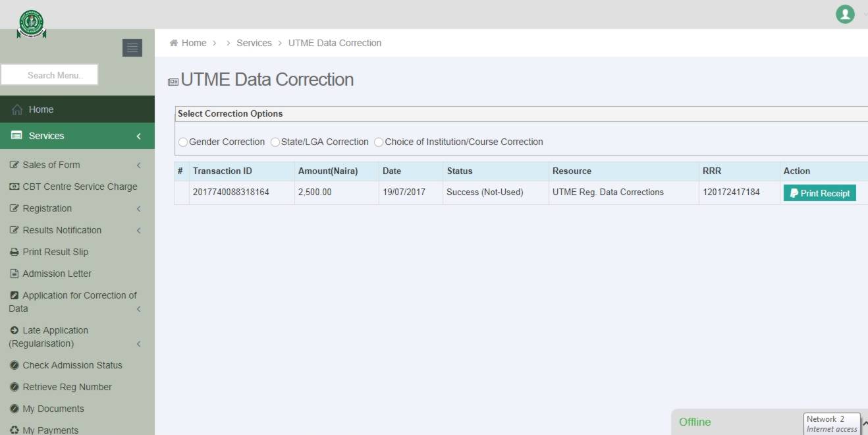868x435 pixels.
Task: Expand the Sales of Form chevron
Action: click(x=139, y=165)
